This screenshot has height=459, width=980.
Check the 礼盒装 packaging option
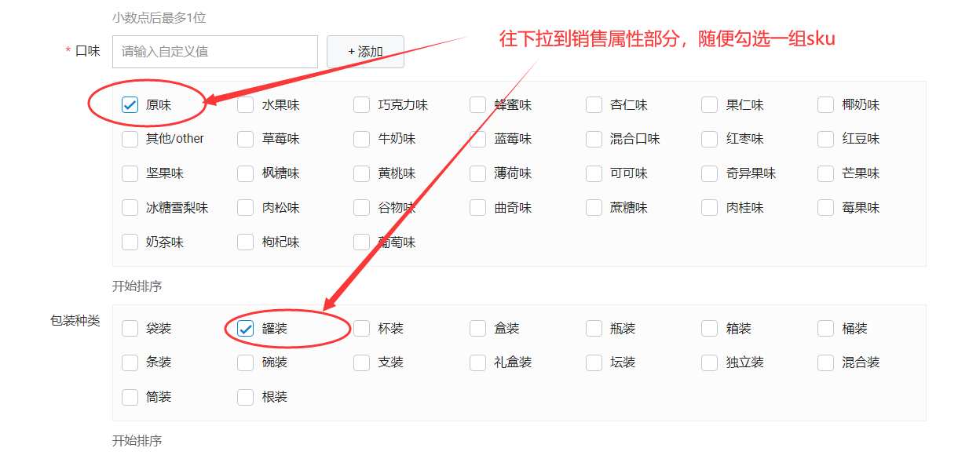coord(478,362)
